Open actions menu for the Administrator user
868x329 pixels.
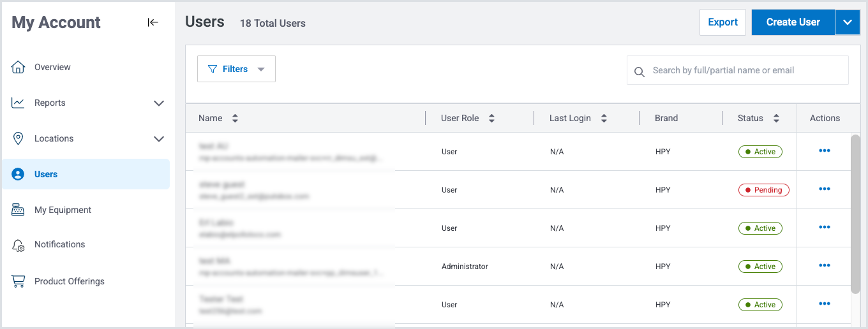point(824,266)
